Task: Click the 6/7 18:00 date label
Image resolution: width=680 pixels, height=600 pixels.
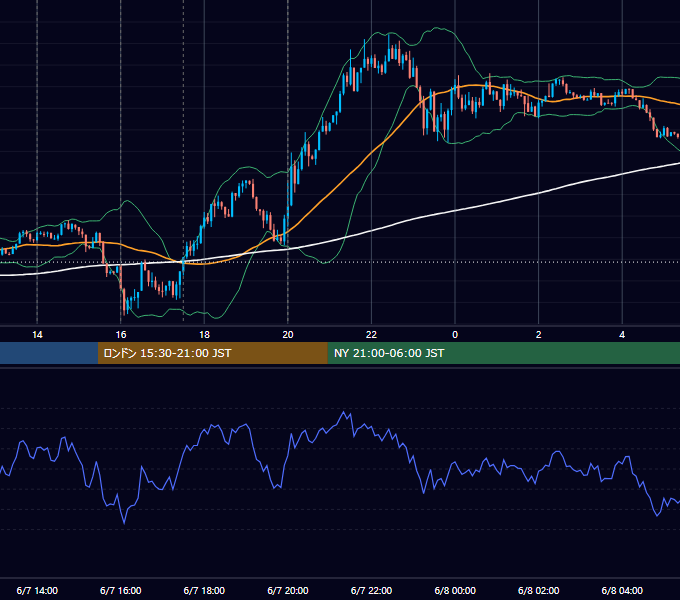Action: pyautogui.click(x=204, y=590)
